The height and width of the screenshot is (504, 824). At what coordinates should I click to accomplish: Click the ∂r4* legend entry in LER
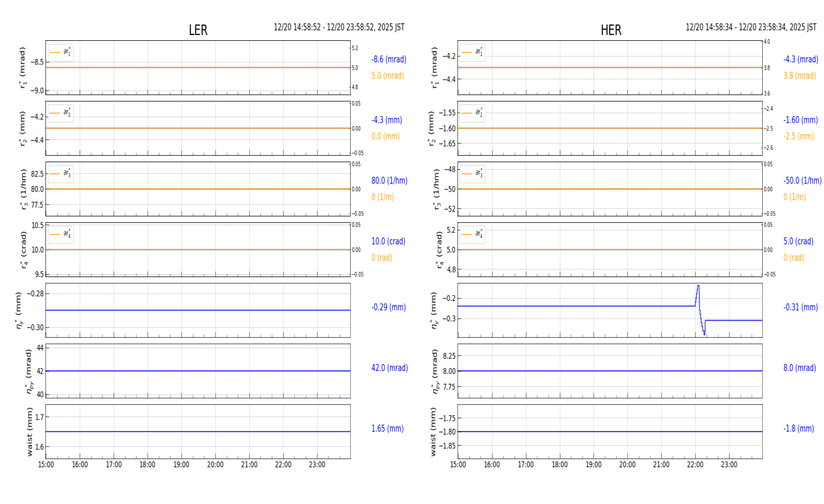61,235
